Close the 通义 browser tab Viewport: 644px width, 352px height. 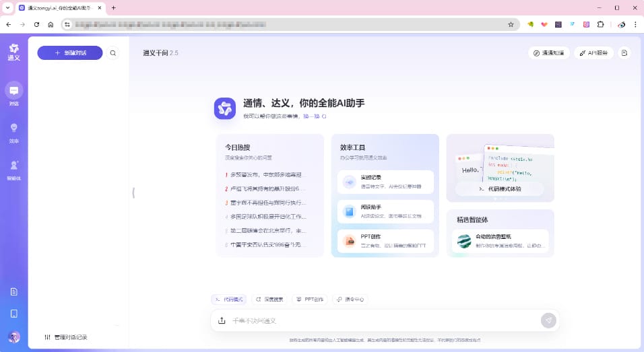pyautogui.click(x=100, y=8)
